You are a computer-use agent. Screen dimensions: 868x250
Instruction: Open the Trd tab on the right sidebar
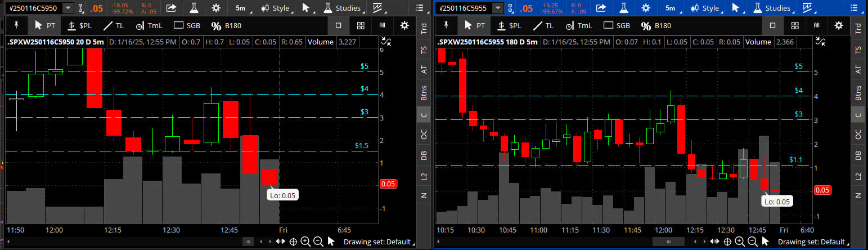[x=858, y=29]
